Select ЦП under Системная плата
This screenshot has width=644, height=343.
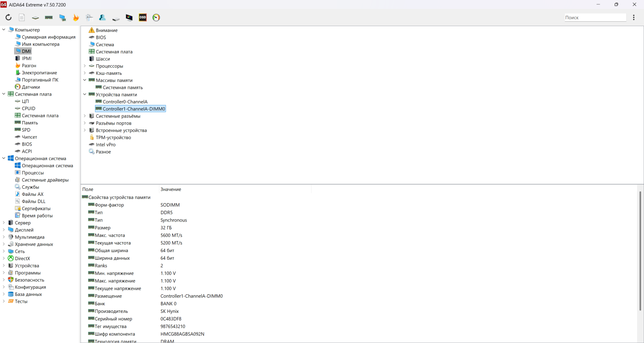point(25,101)
